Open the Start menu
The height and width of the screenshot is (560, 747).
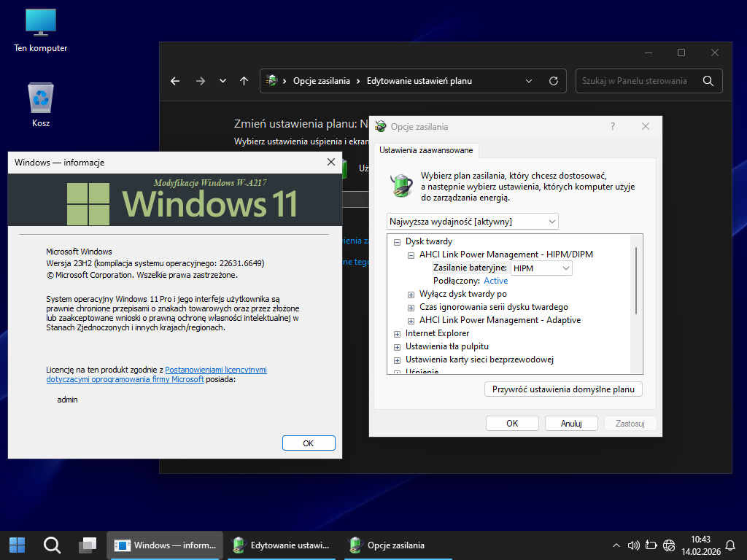tap(17, 545)
